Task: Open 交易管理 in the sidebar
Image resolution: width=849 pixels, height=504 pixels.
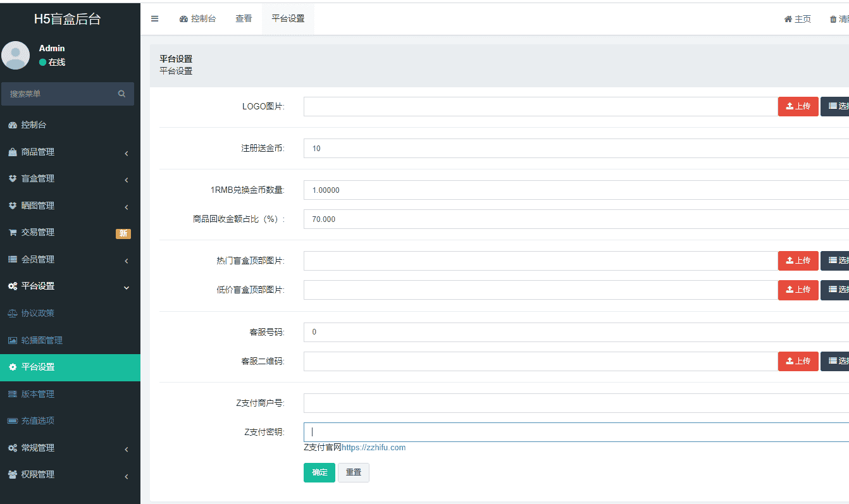Action: (38, 233)
